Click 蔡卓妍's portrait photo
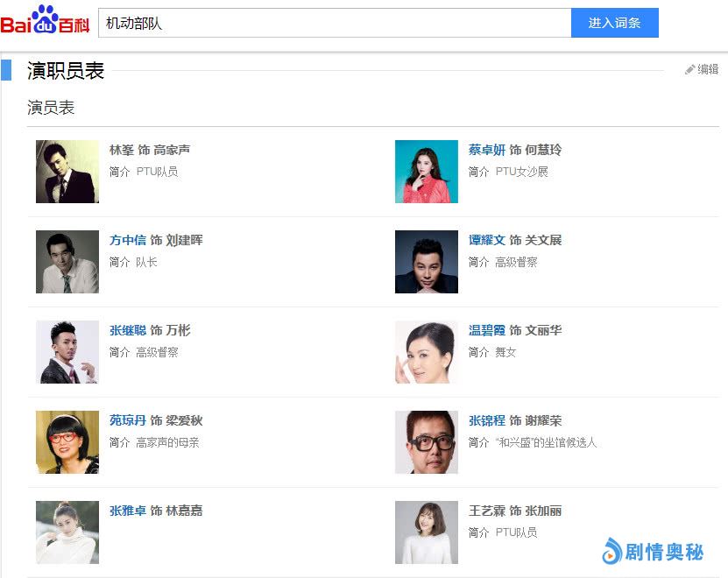The image size is (728, 578). click(427, 172)
